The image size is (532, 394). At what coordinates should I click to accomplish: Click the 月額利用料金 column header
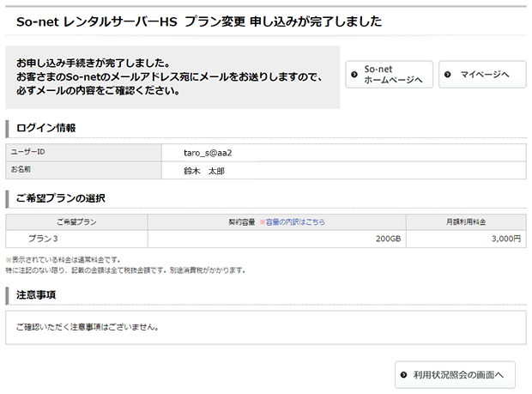click(466, 221)
